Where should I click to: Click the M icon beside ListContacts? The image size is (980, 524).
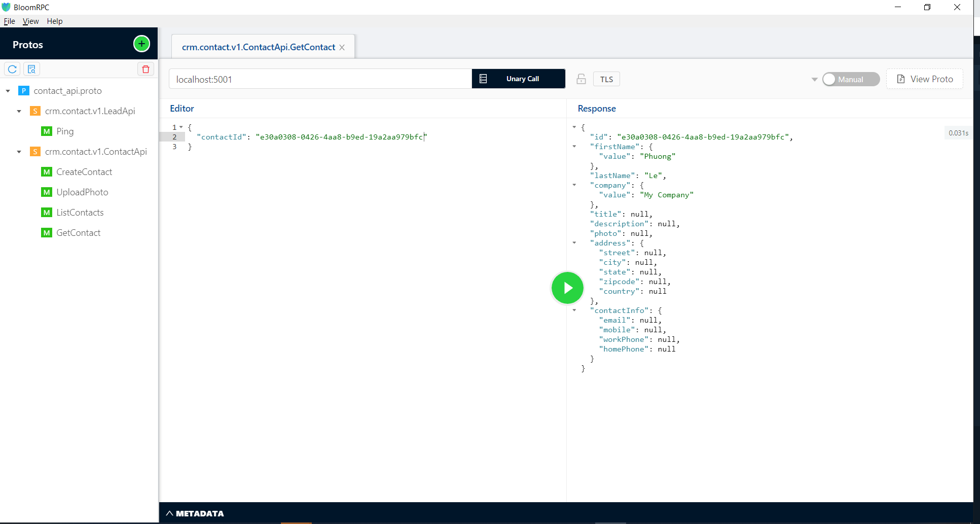coord(47,213)
